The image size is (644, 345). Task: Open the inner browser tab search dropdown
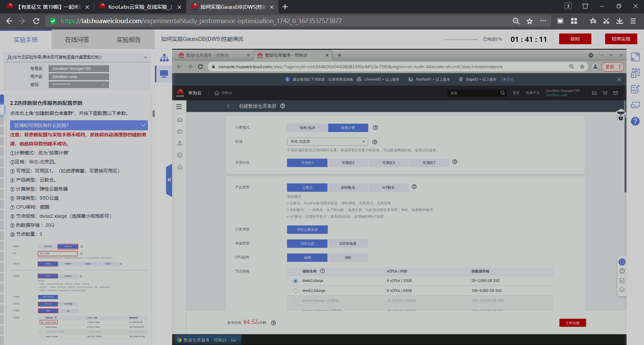pyautogui.click(x=591, y=55)
